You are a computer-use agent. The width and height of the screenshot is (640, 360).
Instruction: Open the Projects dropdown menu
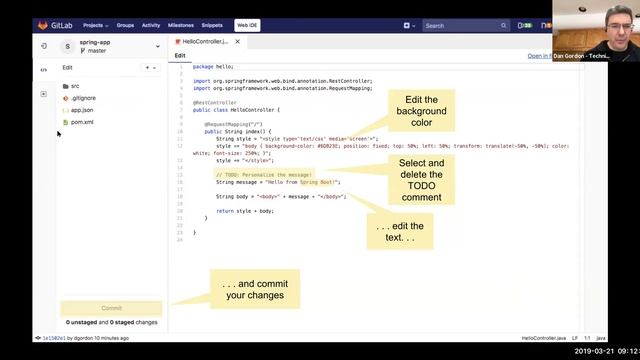pyautogui.click(x=96, y=25)
